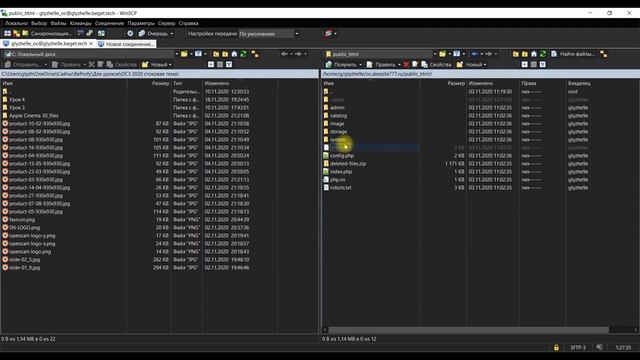Image resolution: width=640 pixels, height=360 pixels.
Task: Click remote Свойства properties button
Action: tap(436, 64)
